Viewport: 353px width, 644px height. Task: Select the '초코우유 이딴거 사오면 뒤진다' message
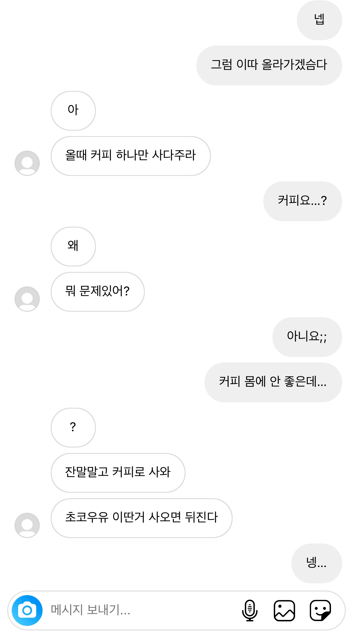[x=142, y=518]
